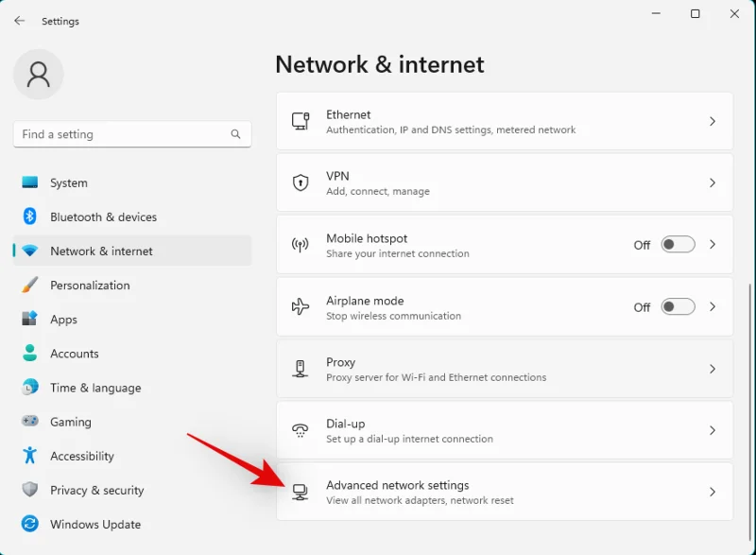This screenshot has height=555, width=756.
Task: Open Proxy settings via its chevron
Action: 713,369
